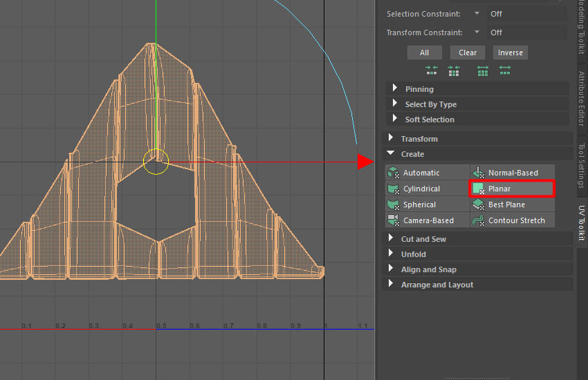The height and width of the screenshot is (380, 588).
Task: Apply Spherical UV mapping
Action: tap(394, 205)
